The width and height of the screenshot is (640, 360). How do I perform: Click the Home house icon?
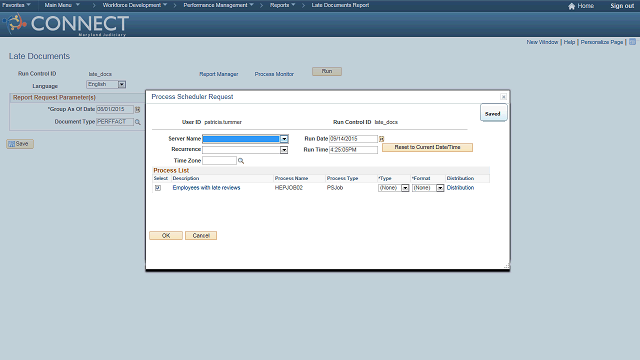(x=571, y=6)
